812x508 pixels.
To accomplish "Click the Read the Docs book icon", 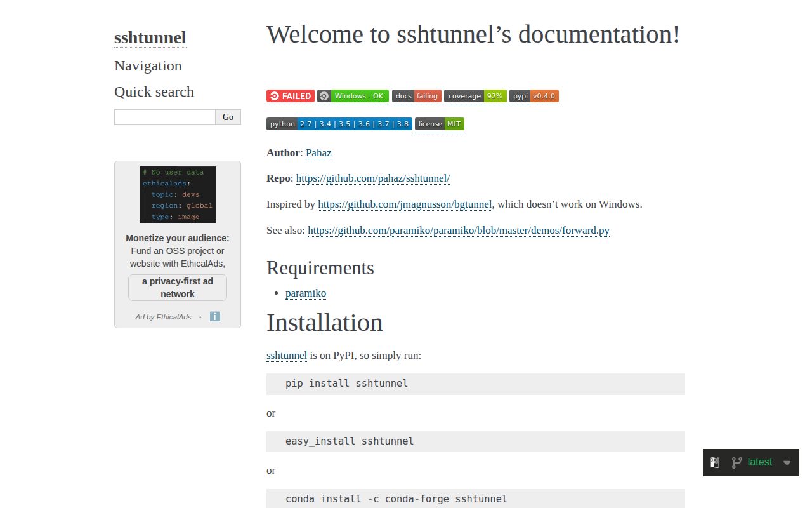I will pos(715,462).
